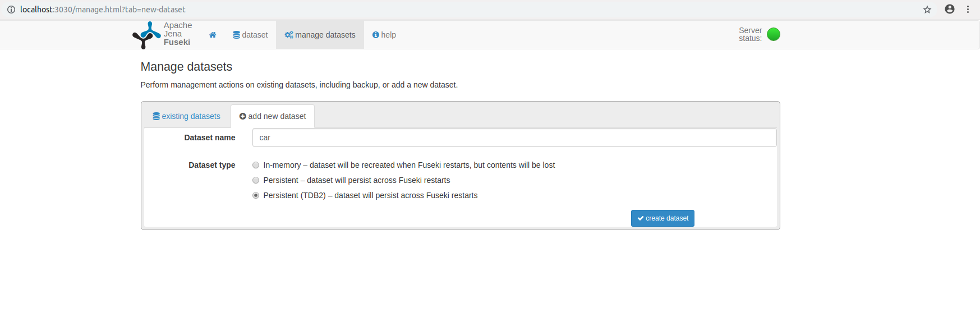Choose Persistent (TDB2) dataset type
980x321 pixels.
(x=256, y=195)
